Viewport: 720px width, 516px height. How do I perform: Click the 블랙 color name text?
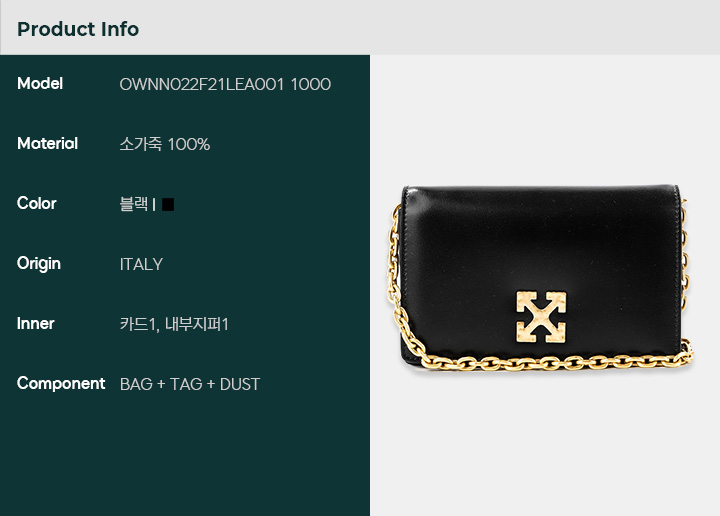[x=134, y=204]
